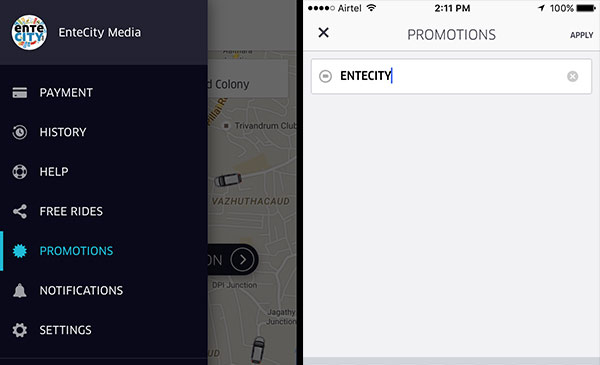Tap the circled arrow button on map
Screen dimensions: 600x365
[242, 260]
